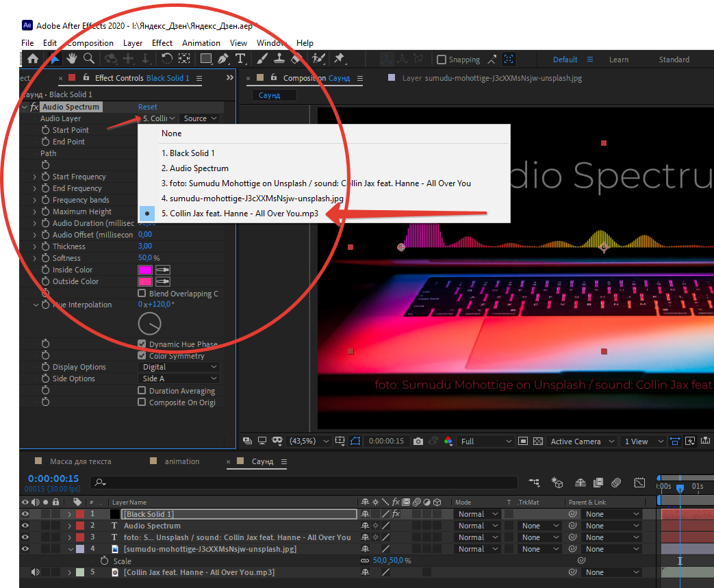The image size is (714, 588).
Task: Click the Inside Color eyedropper
Action: 162,270
